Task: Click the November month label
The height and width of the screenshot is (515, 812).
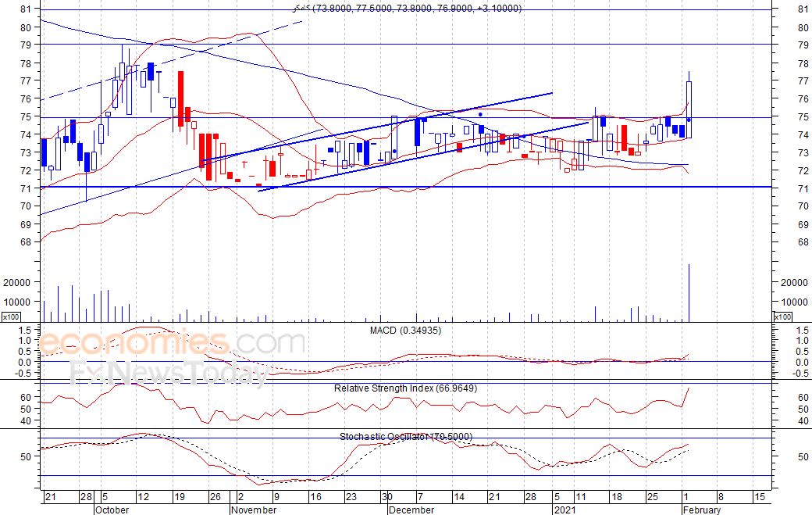Action: (254, 510)
